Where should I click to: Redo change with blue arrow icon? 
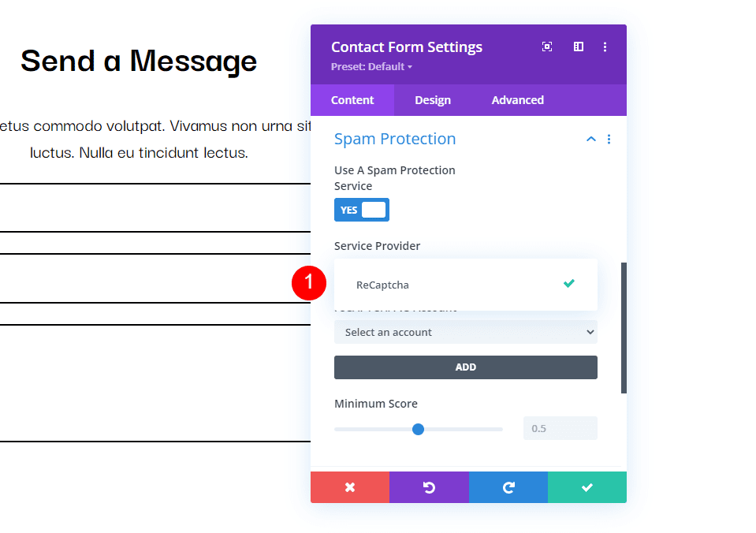pos(508,487)
